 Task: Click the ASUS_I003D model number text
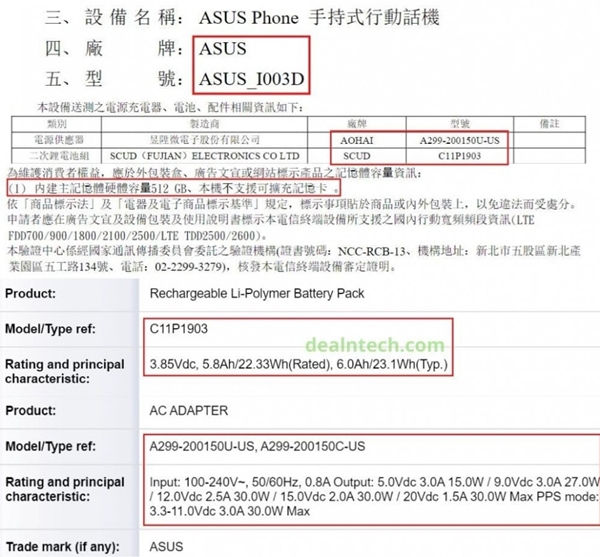click(251, 79)
